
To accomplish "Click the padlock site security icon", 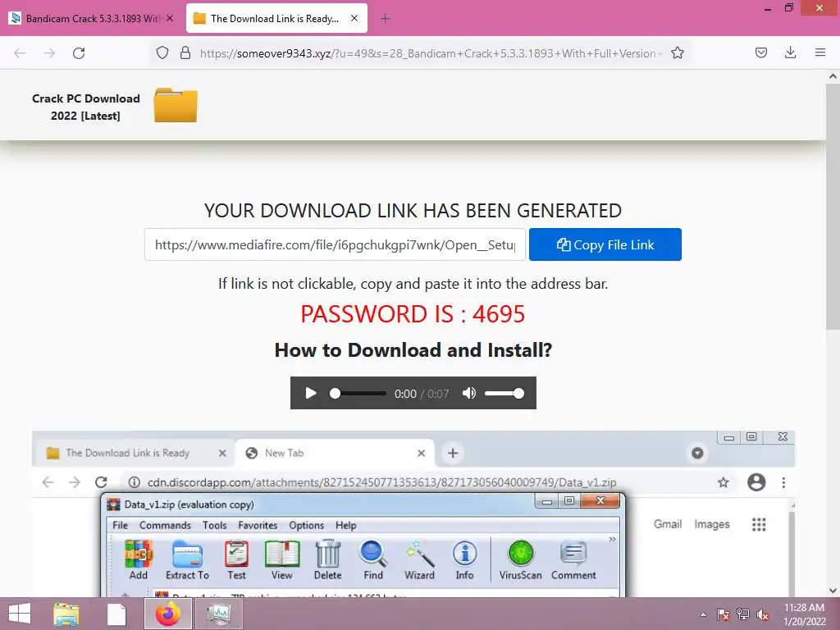I will tap(185, 53).
